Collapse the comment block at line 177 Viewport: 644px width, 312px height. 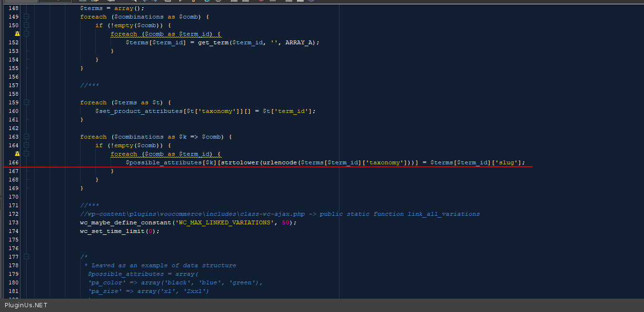click(27, 257)
